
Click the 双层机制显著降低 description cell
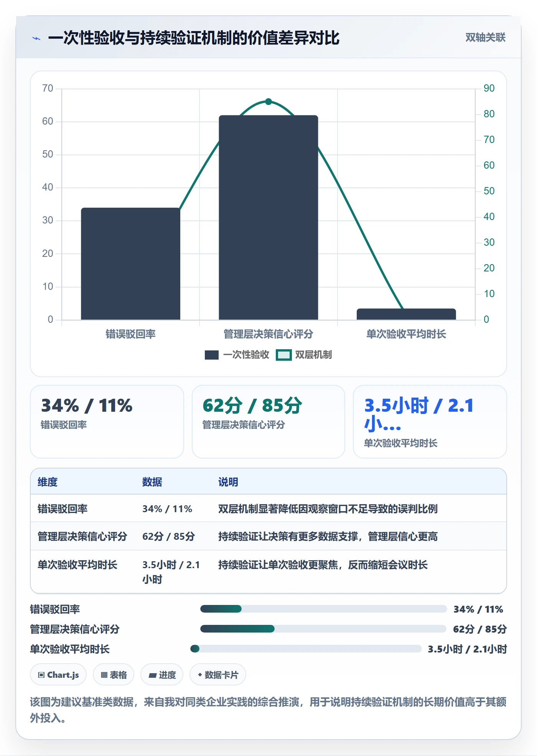(x=328, y=509)
